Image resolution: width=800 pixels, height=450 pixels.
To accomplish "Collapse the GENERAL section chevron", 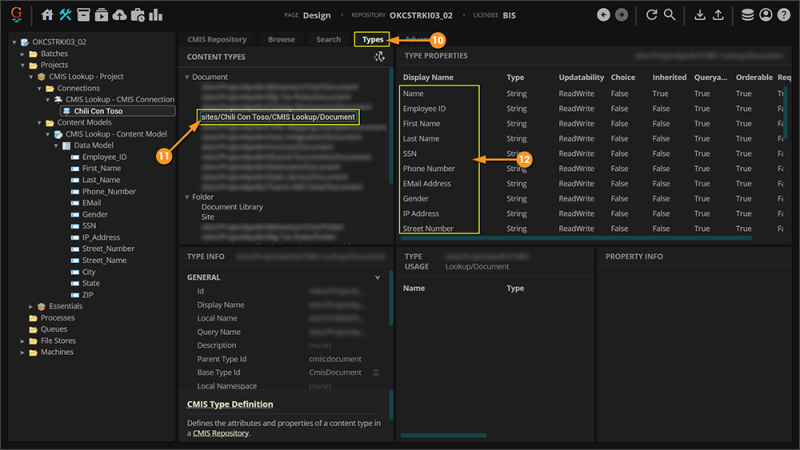I will click(x=377, y=277).
